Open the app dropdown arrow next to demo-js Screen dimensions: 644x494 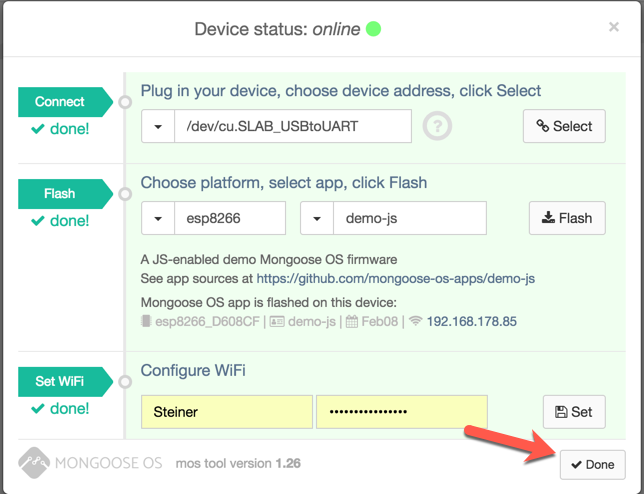(317, 218)
